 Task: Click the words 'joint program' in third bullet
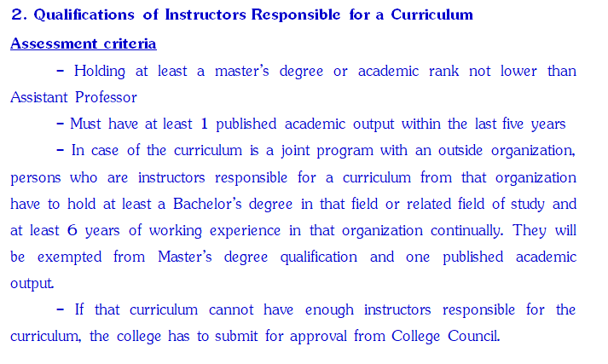[x=327, y=151]
